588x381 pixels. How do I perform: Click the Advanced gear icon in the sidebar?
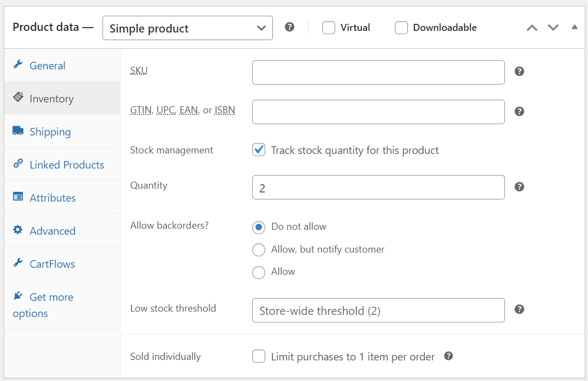(18, 230)
